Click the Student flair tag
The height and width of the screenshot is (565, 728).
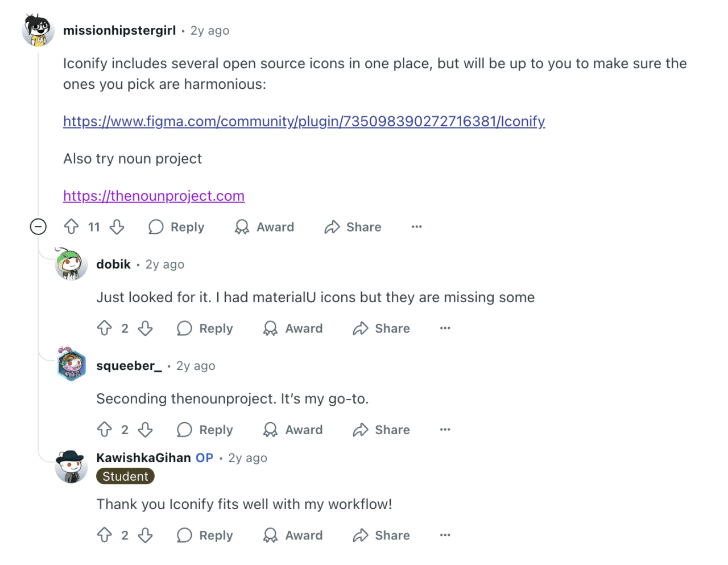point(125,476)
